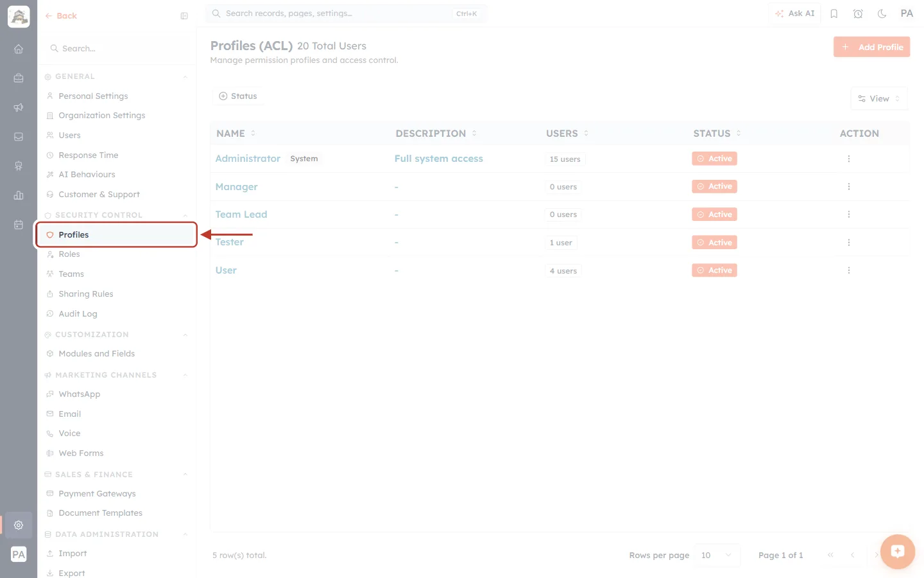Click the Back link
This screenshot has width=924, height=578.
61,16
